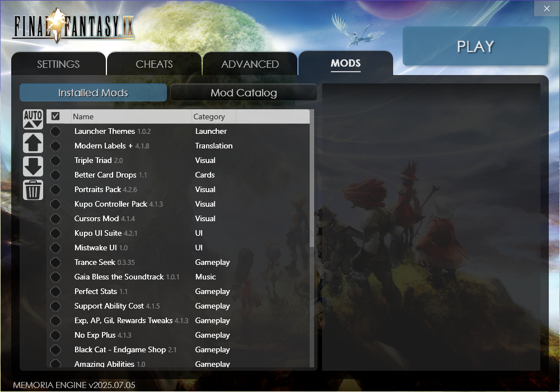This screenshot has height=392, width=560.
Task: Click the Cards category cell
Action: pos(205,175)
